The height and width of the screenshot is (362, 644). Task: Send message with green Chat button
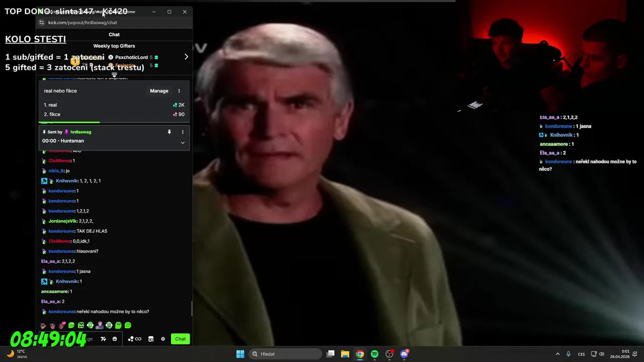(181, 339)
